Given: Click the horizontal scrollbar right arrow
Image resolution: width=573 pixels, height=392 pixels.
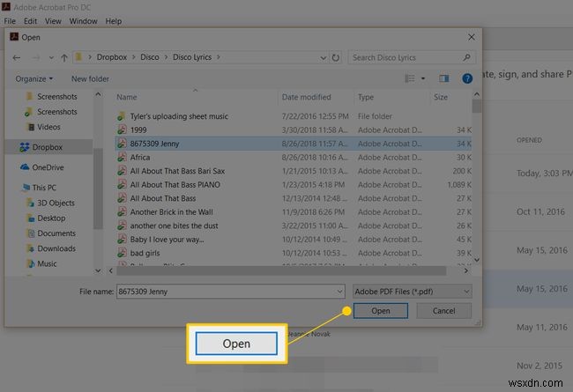Looking at the screenshot, I should (x=466, y=270).
